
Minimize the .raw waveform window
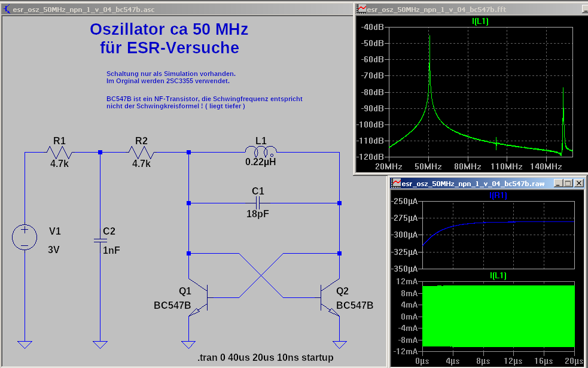[558, 183]
